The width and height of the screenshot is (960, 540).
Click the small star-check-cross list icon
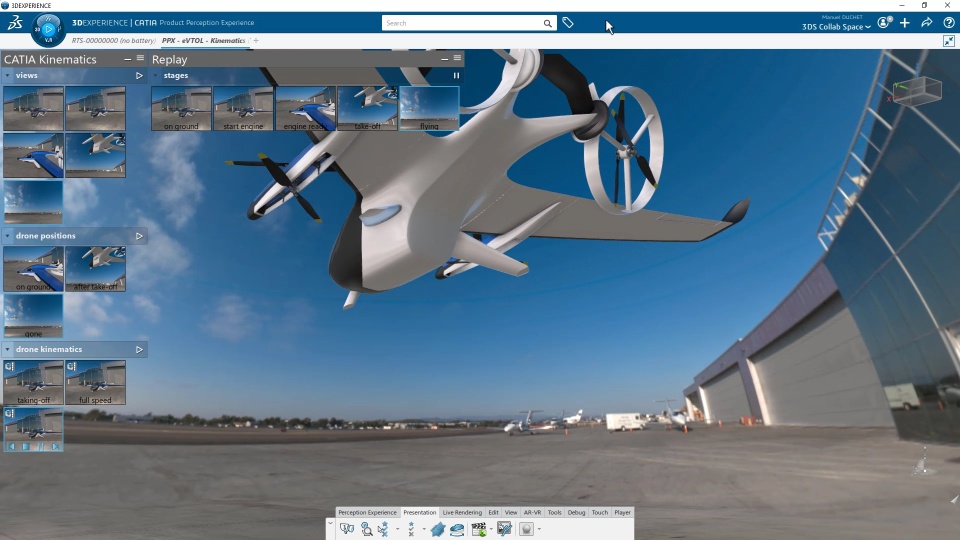(x=411, y=529)
